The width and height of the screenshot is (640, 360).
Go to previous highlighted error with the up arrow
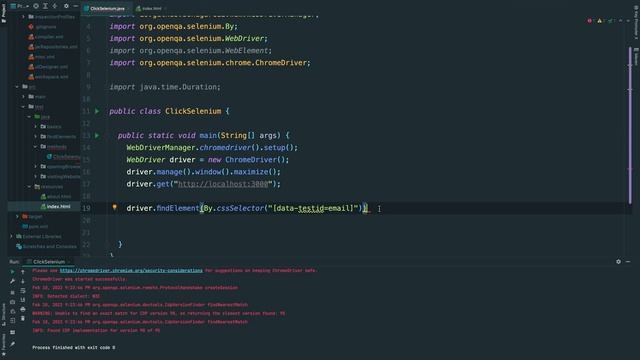pyautogui.click(x=621, y=20)
